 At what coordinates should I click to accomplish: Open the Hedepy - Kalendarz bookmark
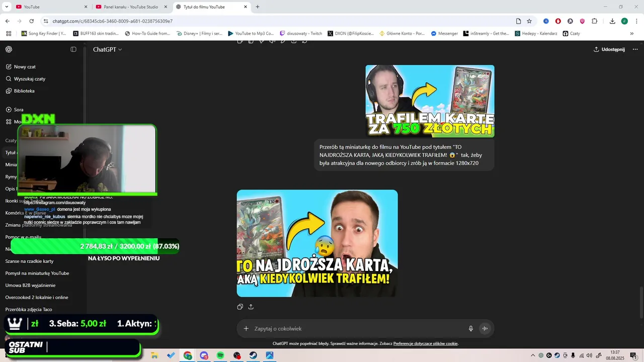[536, 34]
